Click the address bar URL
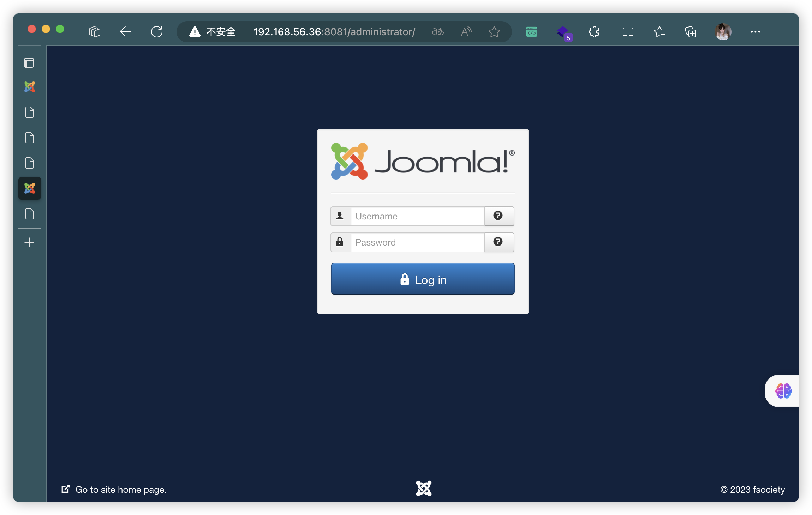 (x=334, y=32)
